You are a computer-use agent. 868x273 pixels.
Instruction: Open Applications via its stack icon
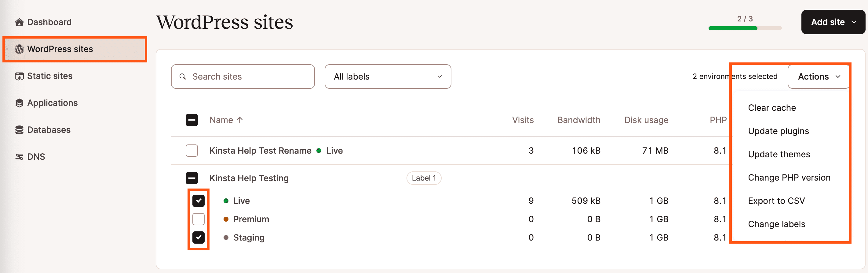(19, 103)
